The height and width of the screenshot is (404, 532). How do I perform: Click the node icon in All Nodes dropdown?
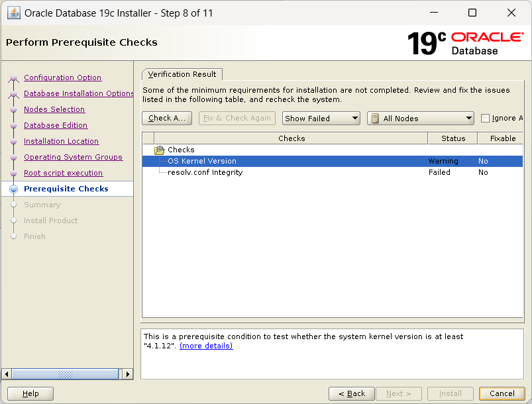(375, 119)
